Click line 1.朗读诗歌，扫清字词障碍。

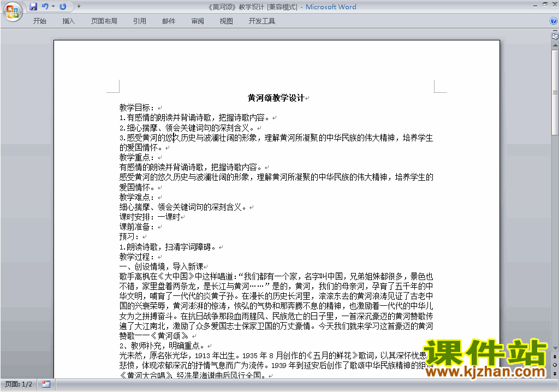click(169, 247)
